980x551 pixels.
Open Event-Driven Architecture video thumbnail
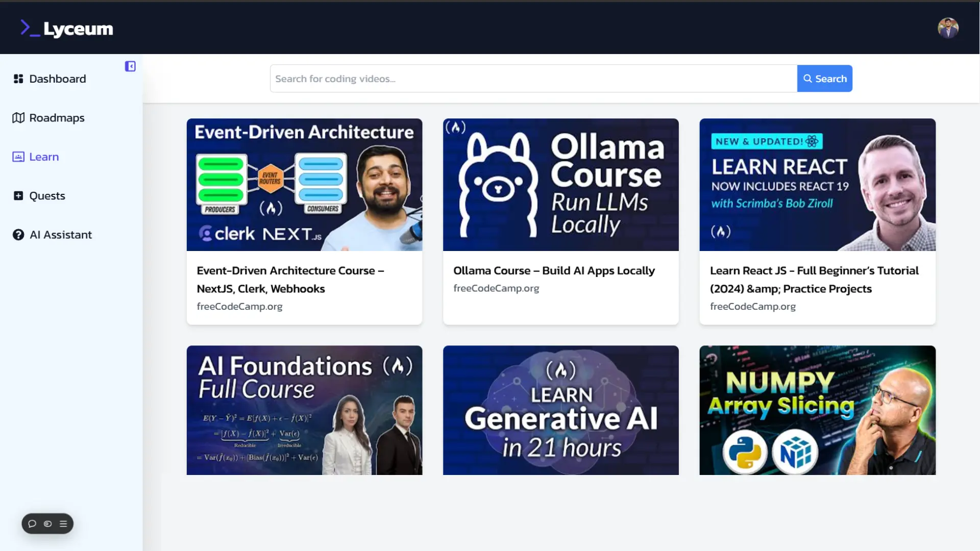pos(304,185)
